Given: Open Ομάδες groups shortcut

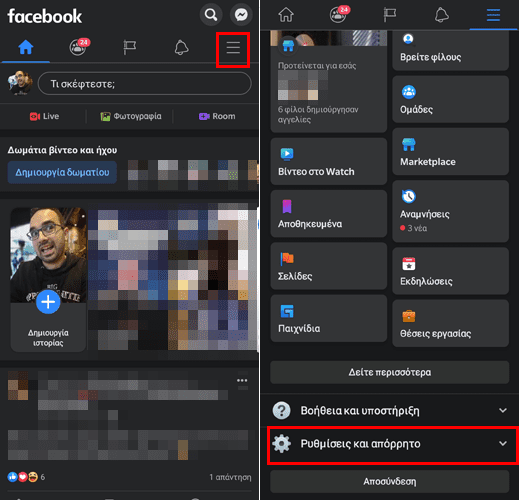Looking at the screenshot, I should point(451,99).
